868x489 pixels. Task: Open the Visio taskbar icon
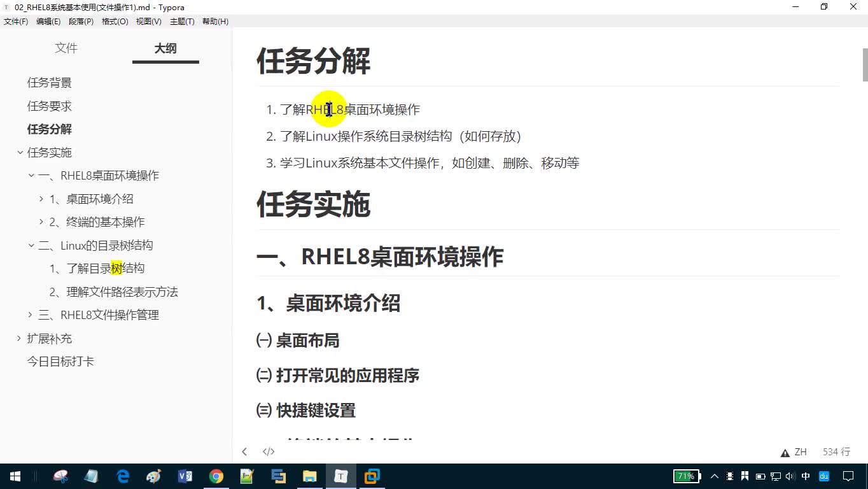click(185, 476)
